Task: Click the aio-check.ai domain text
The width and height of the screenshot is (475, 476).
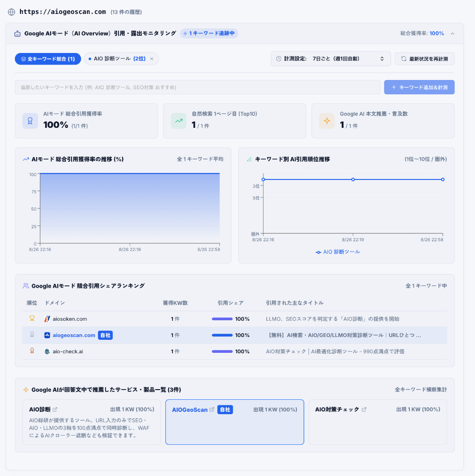Action: (x=68, y=351)
